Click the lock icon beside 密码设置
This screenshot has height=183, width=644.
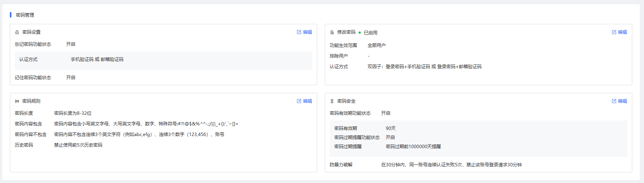(17, 33)
